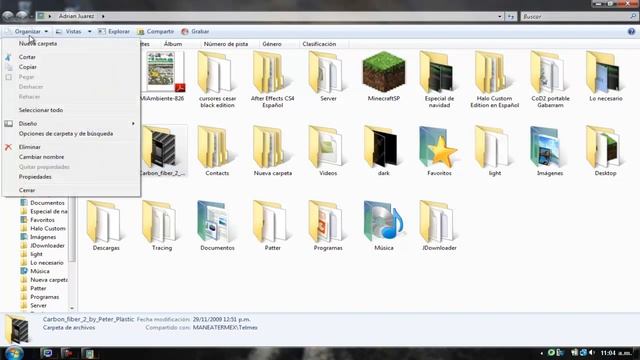Click the Compartir toolbar button

[x=156, y=31]
